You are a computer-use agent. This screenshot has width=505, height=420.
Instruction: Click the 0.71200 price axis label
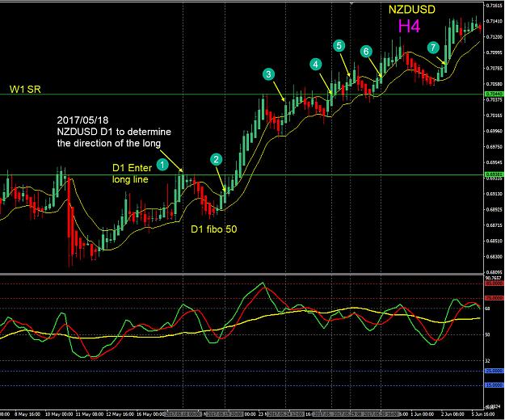click(x=494, y=37)
